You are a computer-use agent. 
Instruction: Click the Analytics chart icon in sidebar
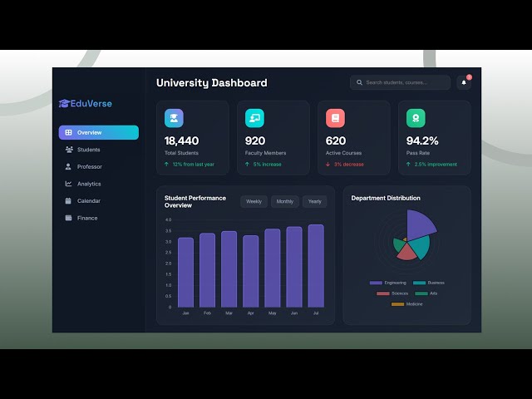68,184
